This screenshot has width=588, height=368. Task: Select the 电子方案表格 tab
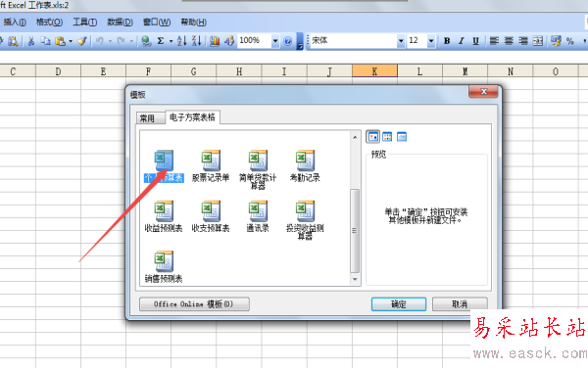pos(192,117)
